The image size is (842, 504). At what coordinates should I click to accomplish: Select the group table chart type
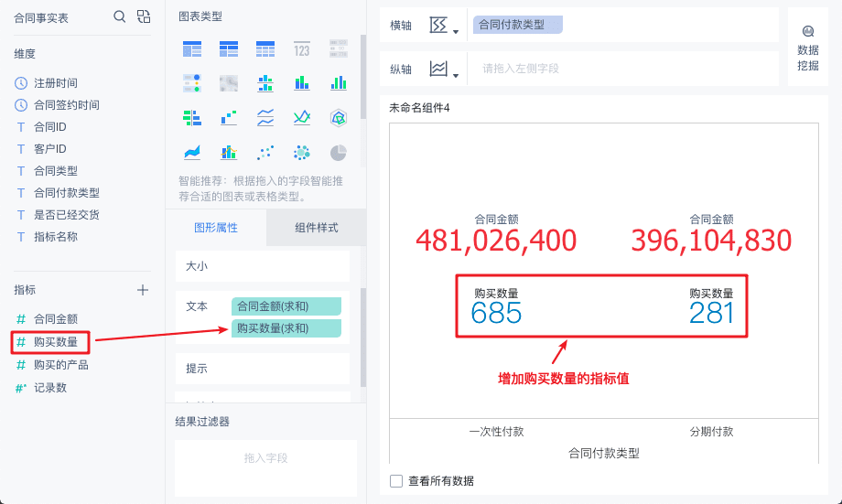coord(192,49)
